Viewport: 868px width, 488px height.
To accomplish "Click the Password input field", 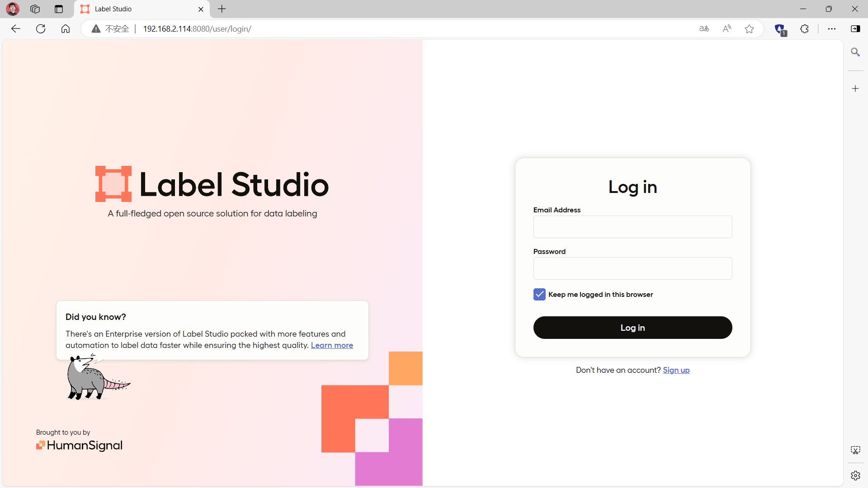I will [632, 268].
